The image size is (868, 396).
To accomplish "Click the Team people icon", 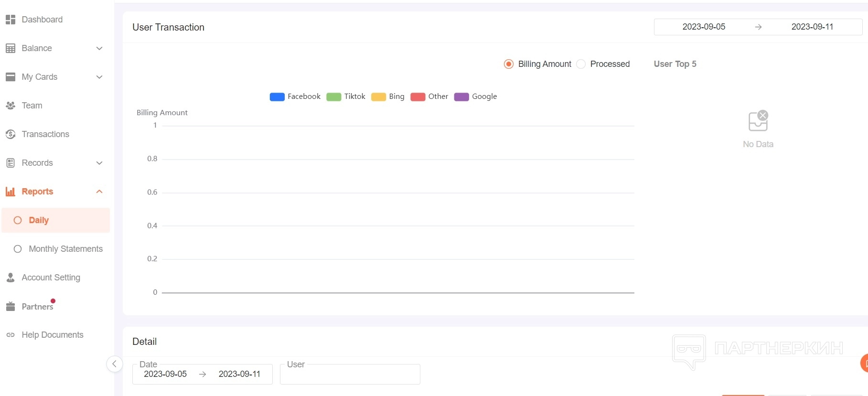I will pyautogui.click(x=11, y=106).
